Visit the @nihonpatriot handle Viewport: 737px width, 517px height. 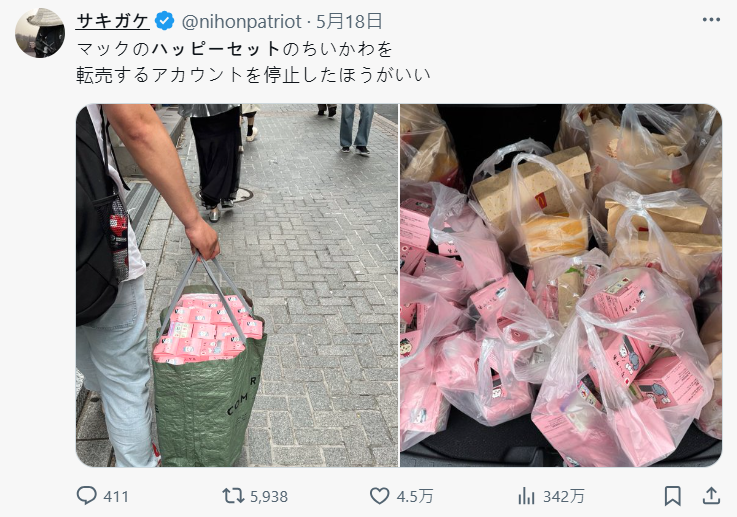click(x=241, y=22)
